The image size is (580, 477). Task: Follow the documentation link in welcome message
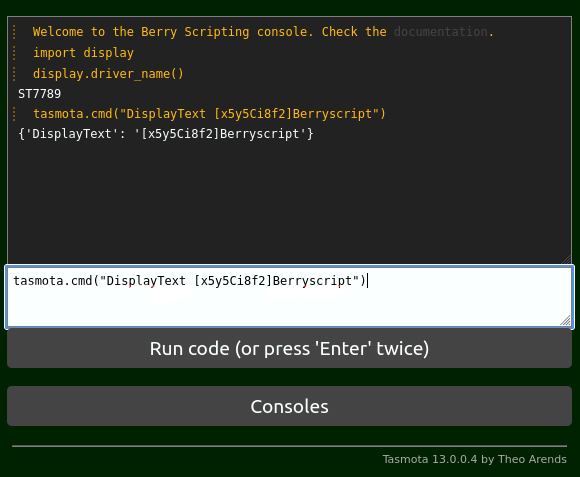440,32
